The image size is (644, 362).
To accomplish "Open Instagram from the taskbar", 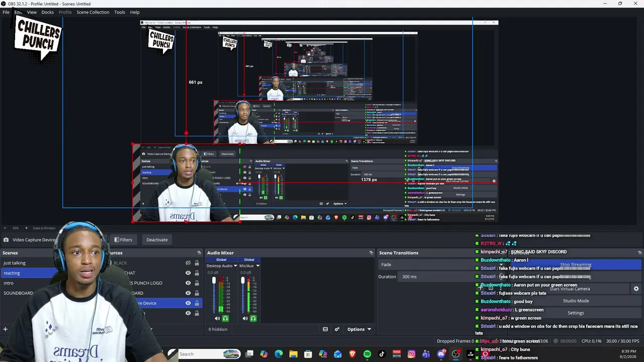I will [x=412, y=354].
